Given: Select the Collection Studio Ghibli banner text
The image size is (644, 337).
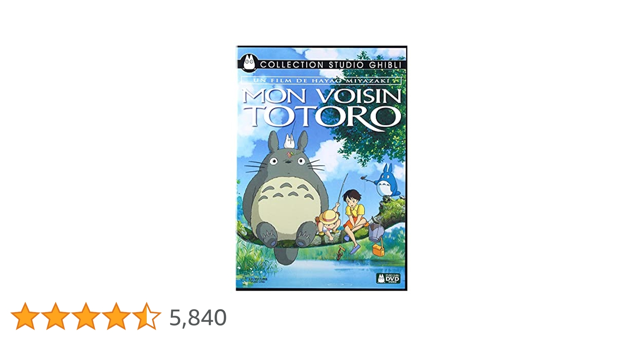Looking at the screenshot, I should [330, 65].
